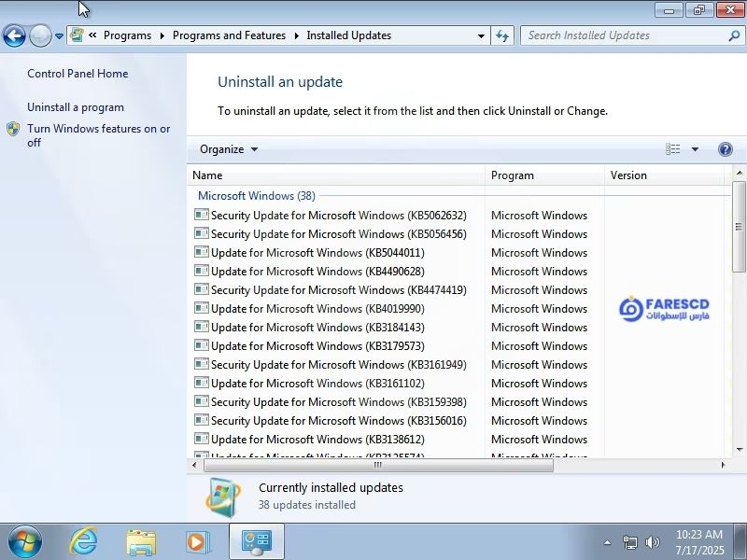
Task: Open Turn Windows features on or off
Action: point(99,135)
